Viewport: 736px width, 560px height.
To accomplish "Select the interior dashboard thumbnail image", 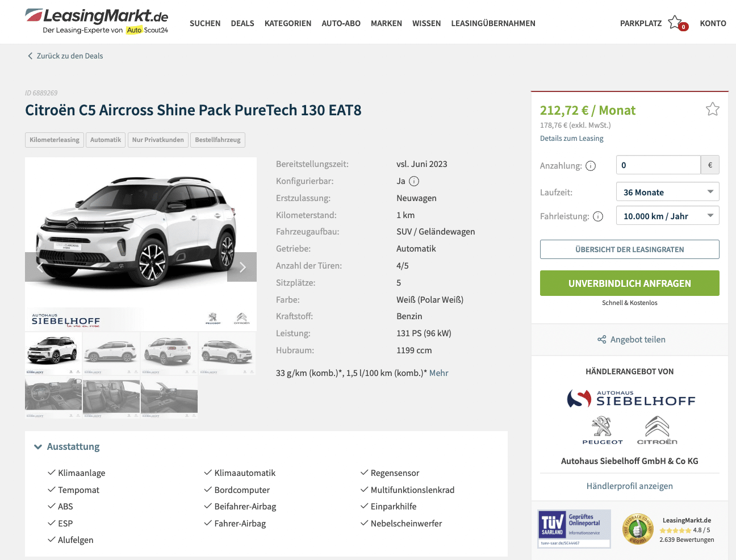I will tap(53, 396).
